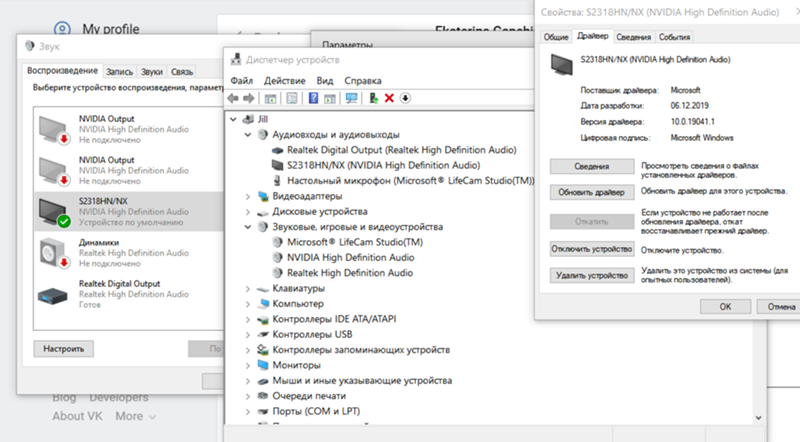Expand the Очереди печати category
The image size is (800, 442).
[248, 396]
